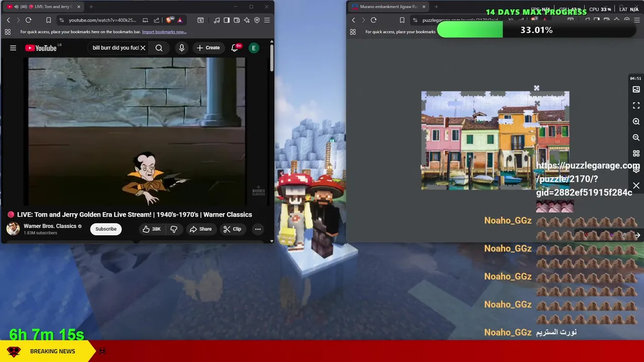Image resolution: width=644 pixels, height=362 pixels.
Task: Open the playlist music-note icon in YouTube toolbar
Action: (216, 20)
